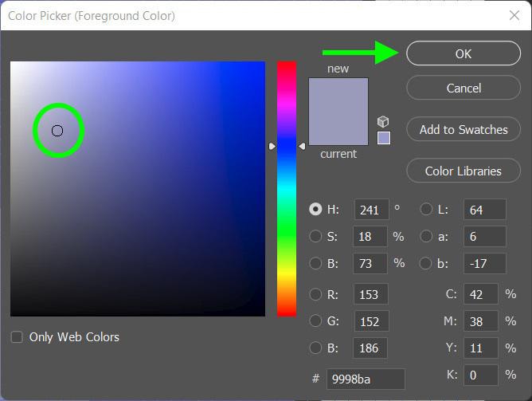Select the Lab a radio button
532x401 pixels.
[426, 236]
